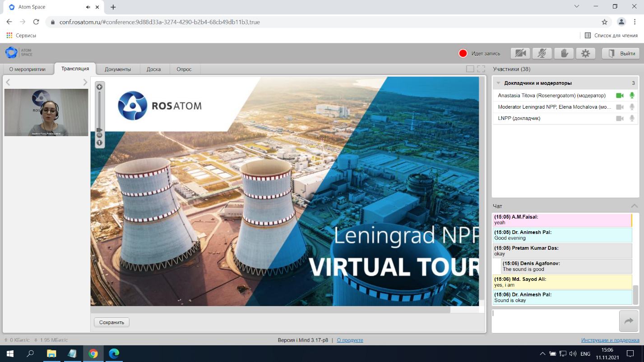
Task: Toggle Anastasia Titova's green microphone icon
Action: click(x=632, y=96)
